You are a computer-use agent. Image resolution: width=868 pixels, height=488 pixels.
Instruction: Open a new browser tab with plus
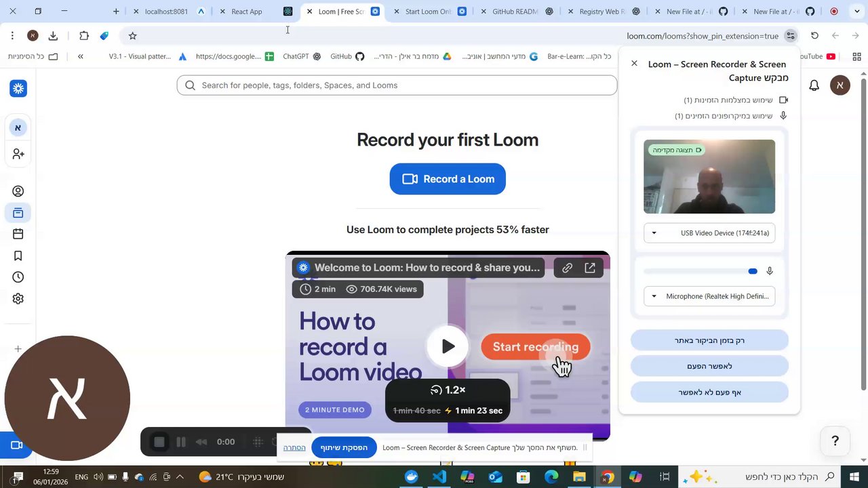pos(116,12)
